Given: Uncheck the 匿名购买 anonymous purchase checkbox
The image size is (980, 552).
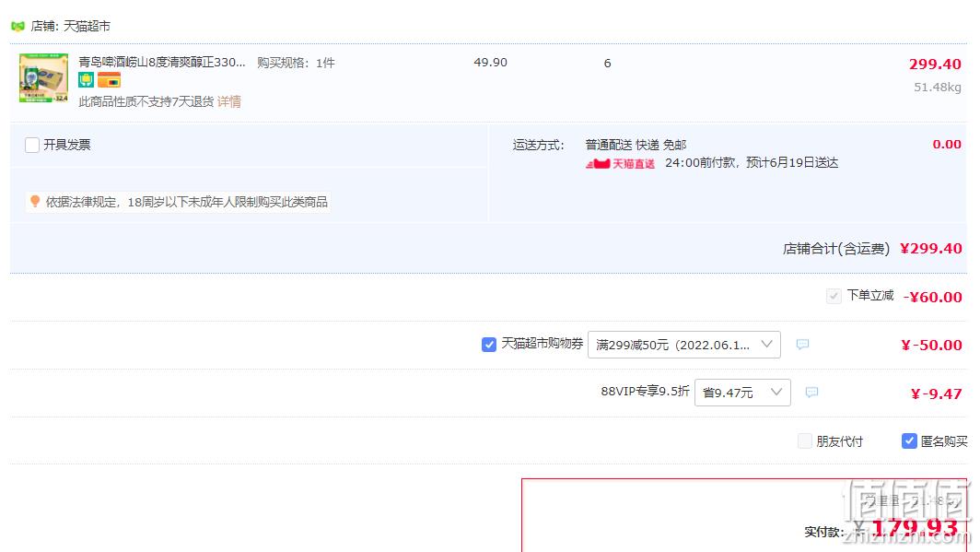Looking at the screenshot, I should click(909, 441).
